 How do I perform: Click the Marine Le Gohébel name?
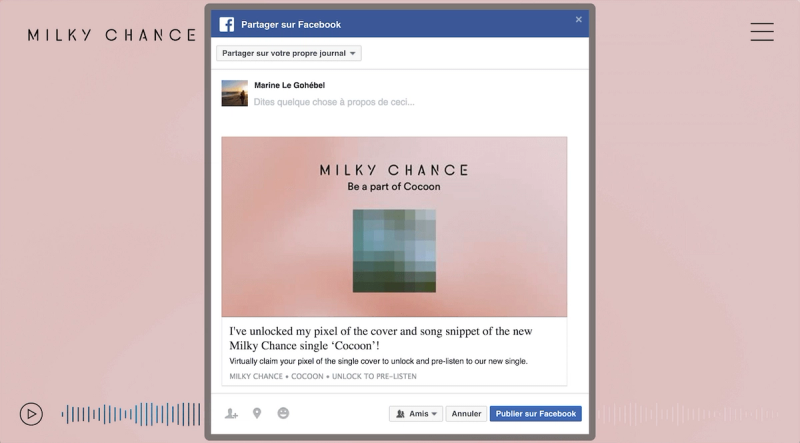coord(289,85)
